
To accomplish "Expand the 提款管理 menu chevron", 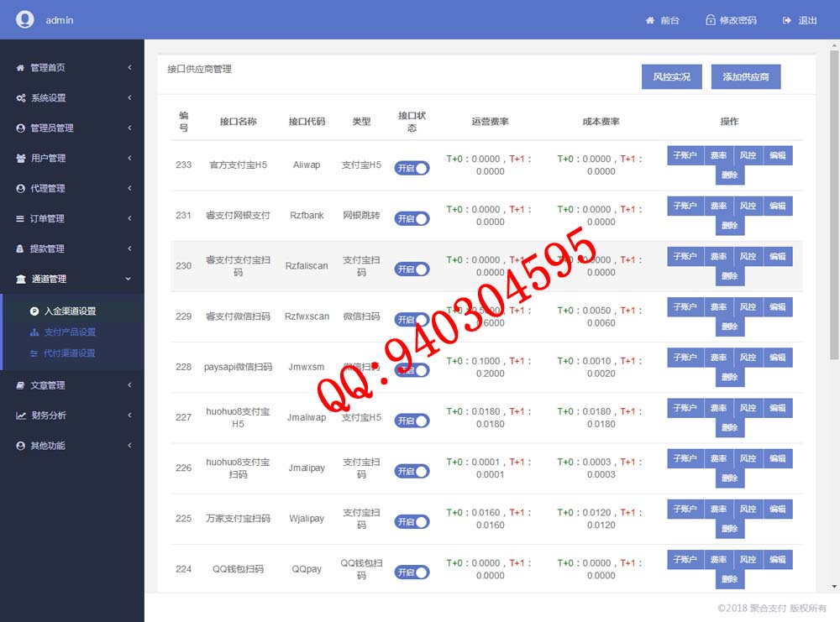I will (129, 248).
